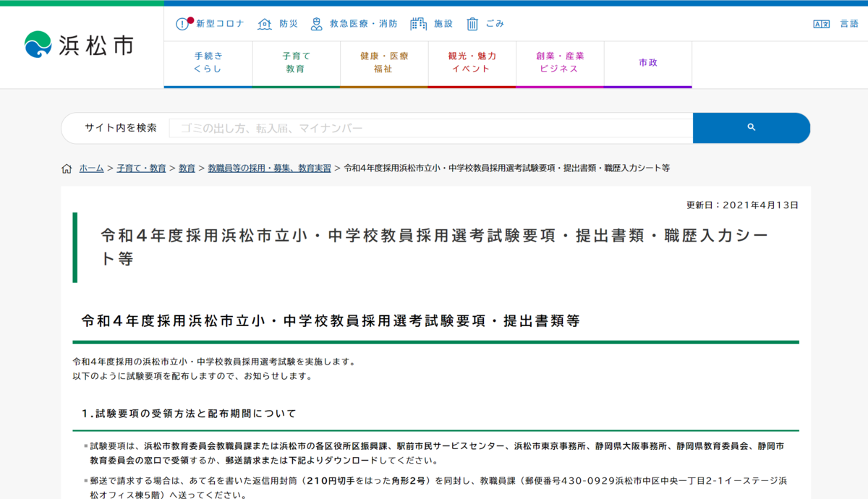Go to 教職員等の採用・募集、教育実習 breadcrumb
This screenshot has height=499, width=868.
pyautogui.click(x=269, y=168)
